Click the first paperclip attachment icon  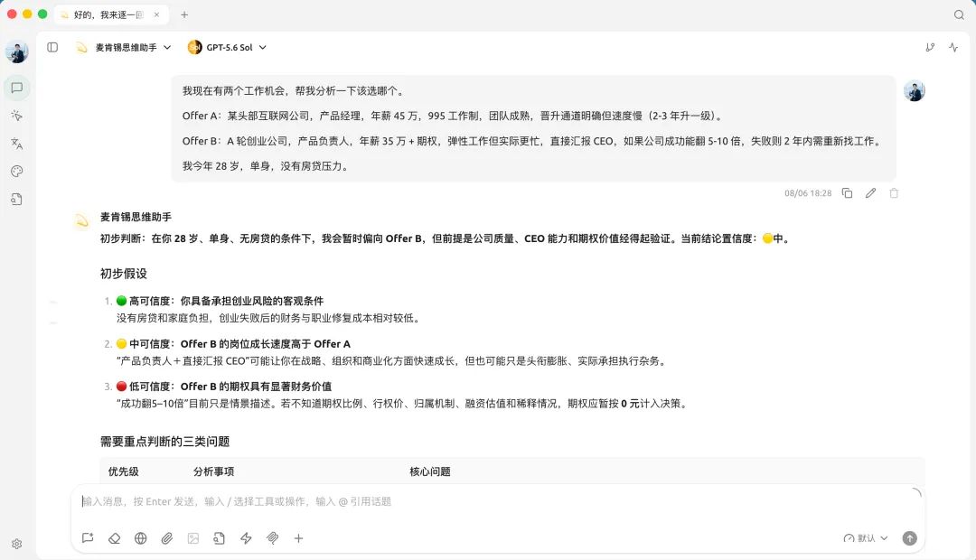tap(167, 538)
